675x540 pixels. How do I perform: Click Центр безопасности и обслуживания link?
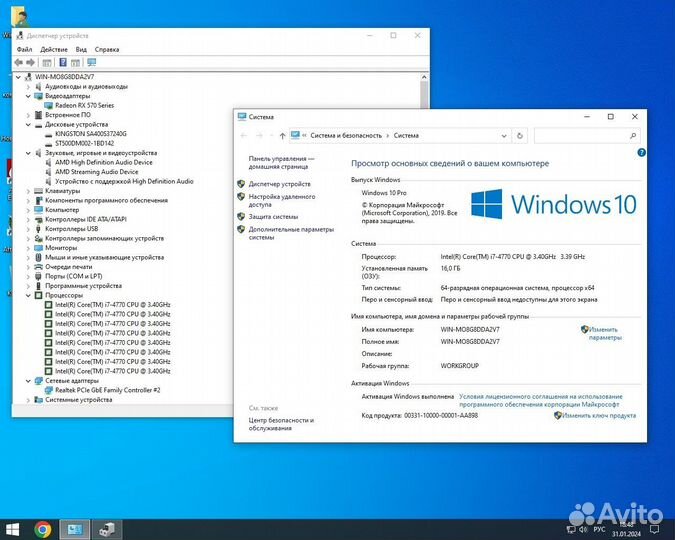tap(281, 424)
